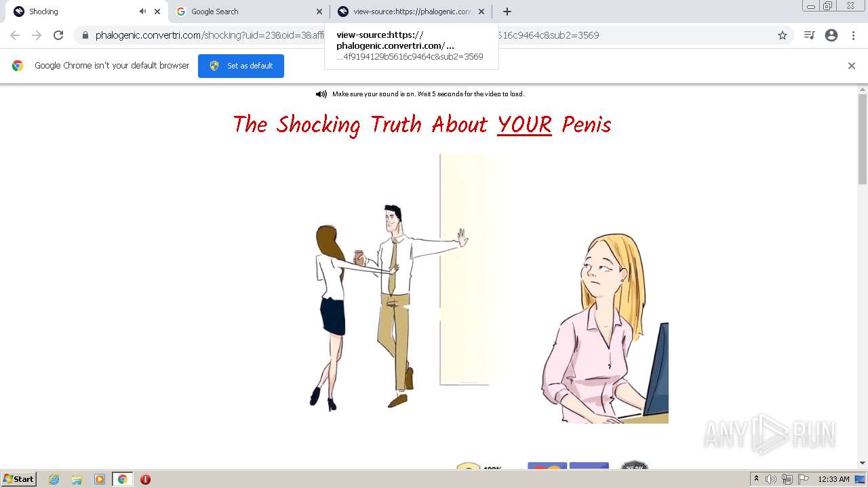Viewport: 868px width, 488px height.
Task: Show hidden tray icons
Action: (757, 479)
